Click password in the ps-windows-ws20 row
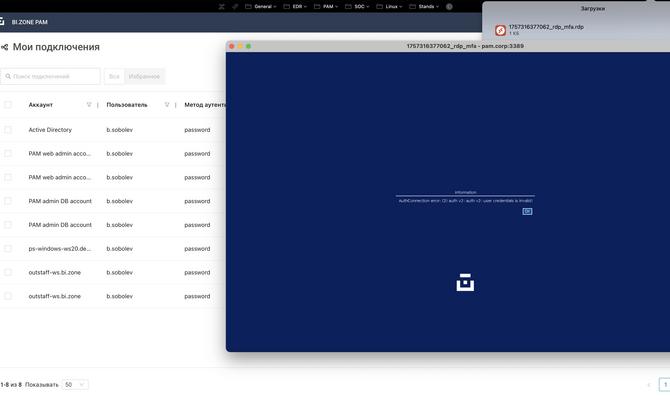 tap(197, 249)
